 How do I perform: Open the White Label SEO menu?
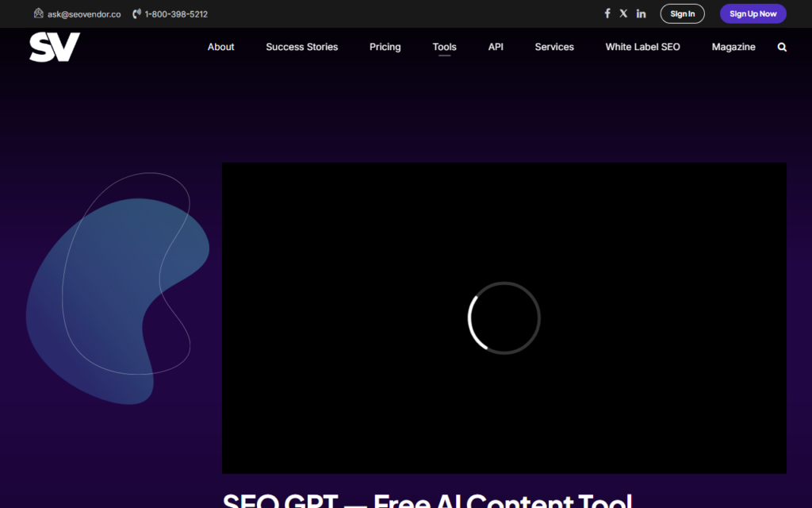point(642,47)
